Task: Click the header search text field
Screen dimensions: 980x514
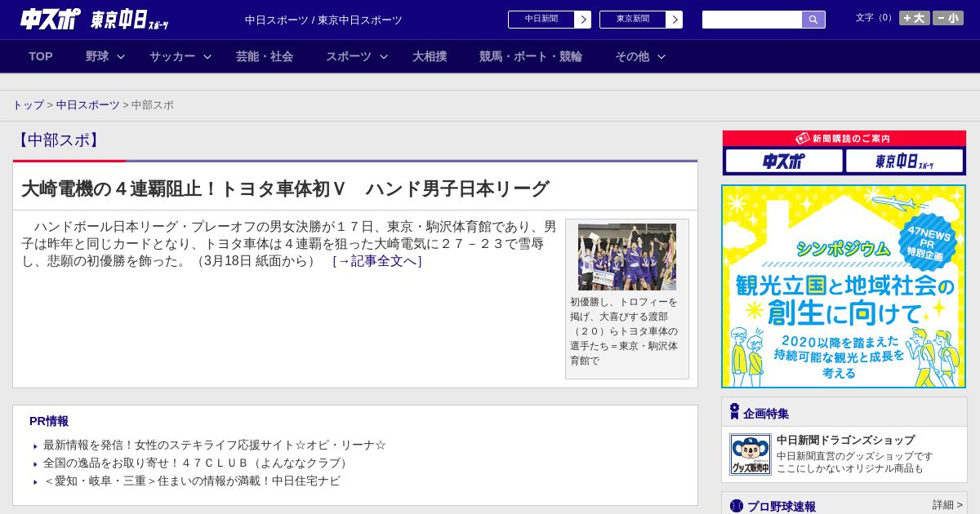Action: click(x=752, y=20)
